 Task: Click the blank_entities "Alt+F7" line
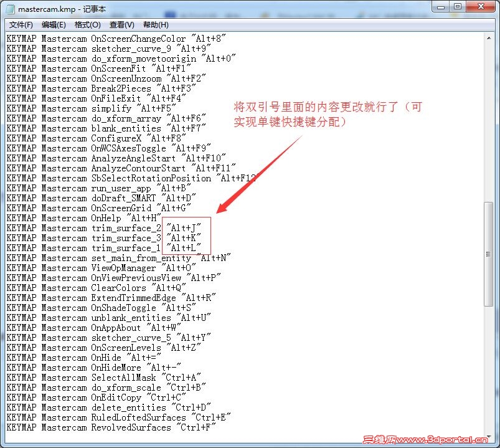tap(106, 128)
